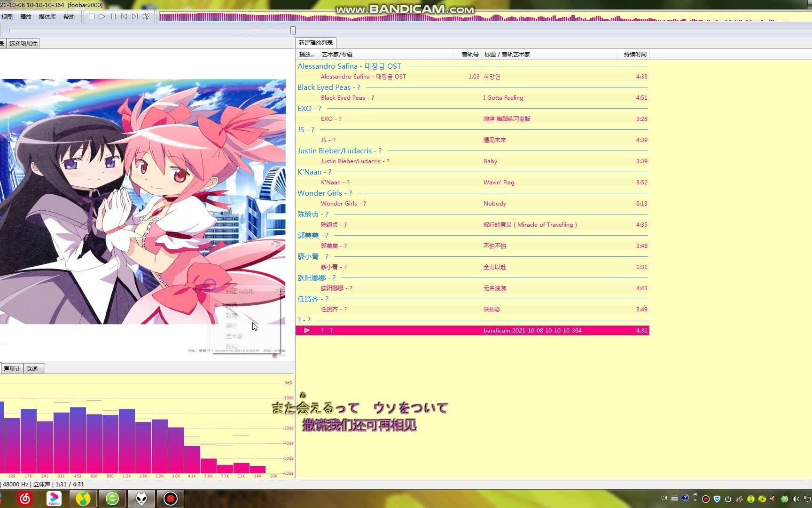Image resolution: width=812 pixels, height=508 pixels.
Task: Select the 新建播放列表 playlist tab
Action: pos(315,42)
